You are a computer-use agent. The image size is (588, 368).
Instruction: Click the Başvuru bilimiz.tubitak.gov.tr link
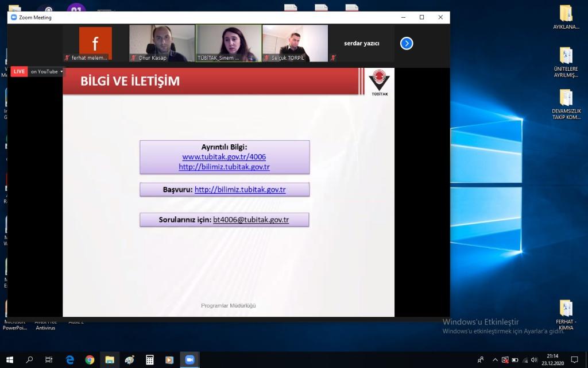[240, 189]
